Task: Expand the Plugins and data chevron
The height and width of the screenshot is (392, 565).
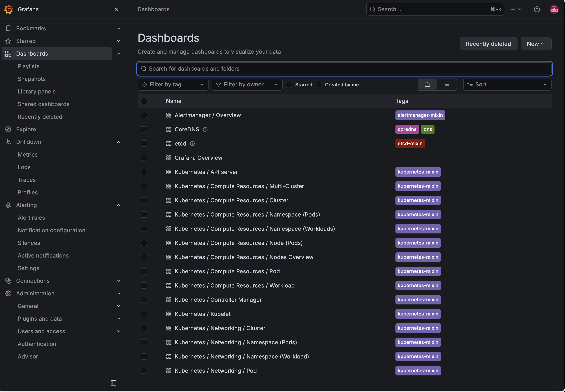Action: coord(119,319)
